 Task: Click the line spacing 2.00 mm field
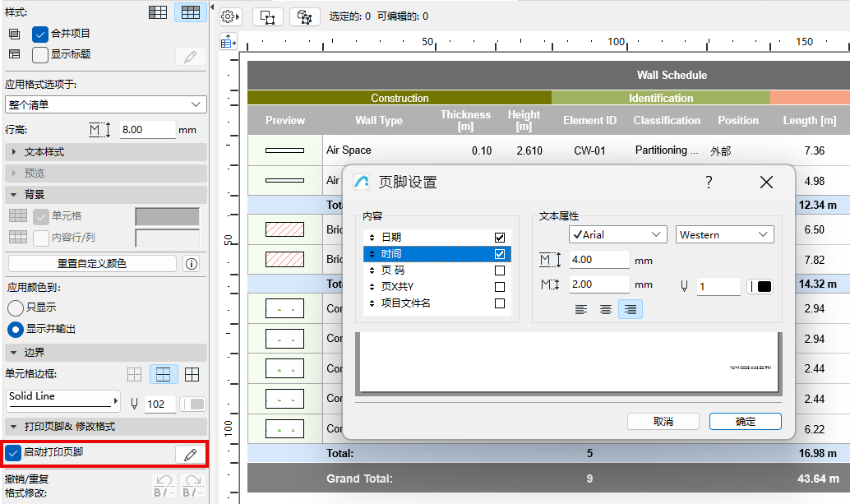(x=599, y=284)
